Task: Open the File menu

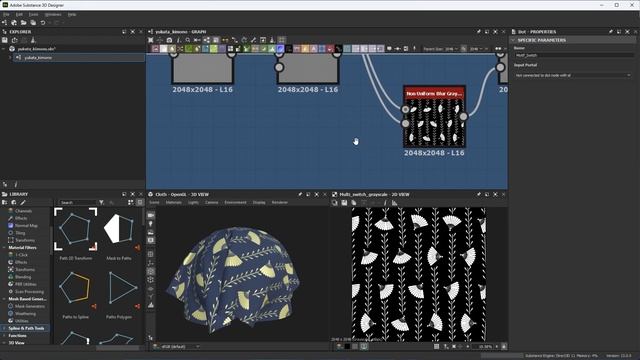Action: tap(6, 14)
